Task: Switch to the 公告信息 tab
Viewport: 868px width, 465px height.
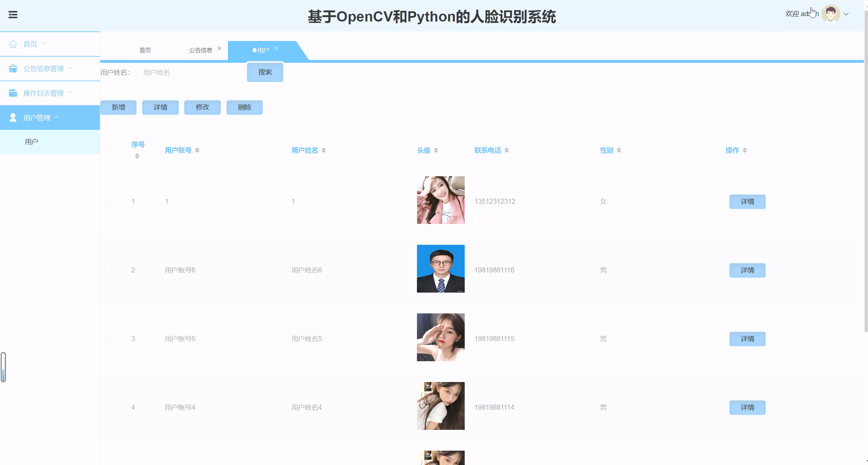Action: pyautogui.click(x=201, y=50)
